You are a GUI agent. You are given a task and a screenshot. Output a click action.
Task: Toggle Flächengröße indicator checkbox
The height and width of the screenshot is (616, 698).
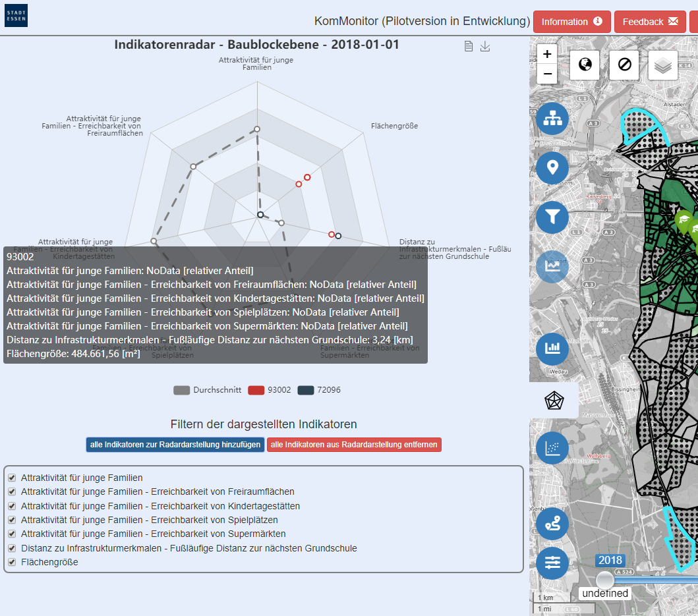coord(12,562)
